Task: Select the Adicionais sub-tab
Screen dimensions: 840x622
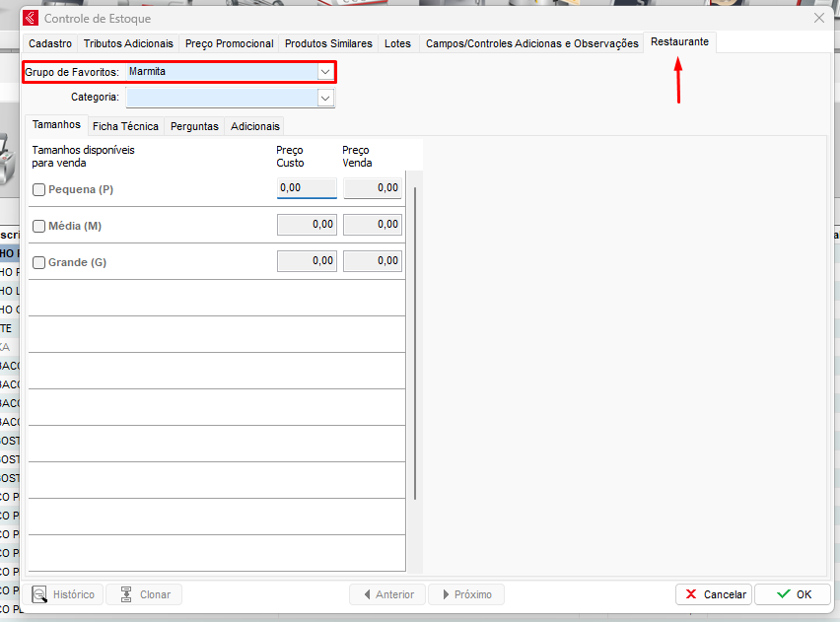Action: tap(255, 126)
